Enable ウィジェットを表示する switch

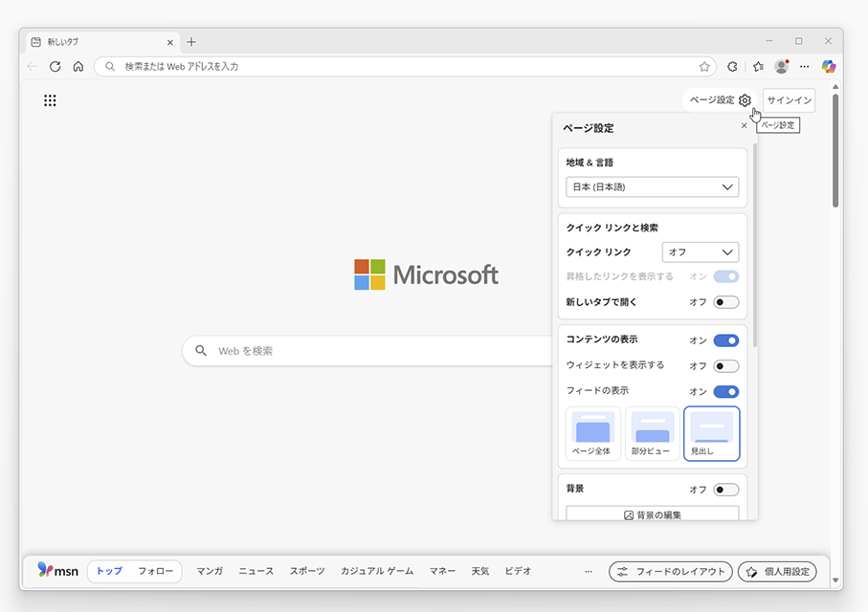(725, 365)
